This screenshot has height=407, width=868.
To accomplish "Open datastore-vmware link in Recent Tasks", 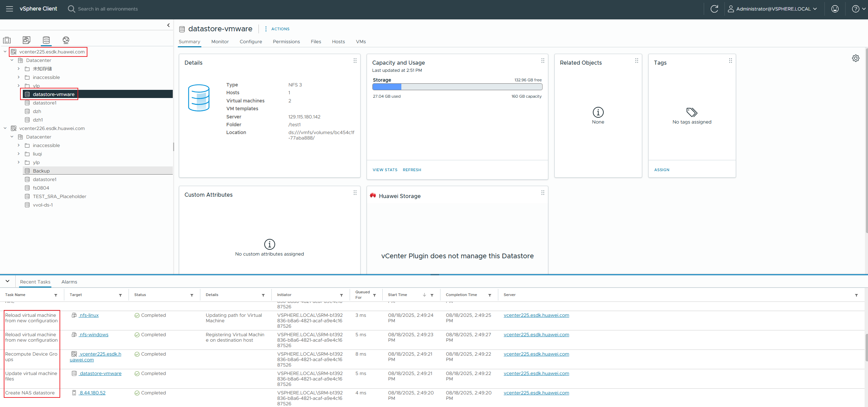I will point(100,374).
